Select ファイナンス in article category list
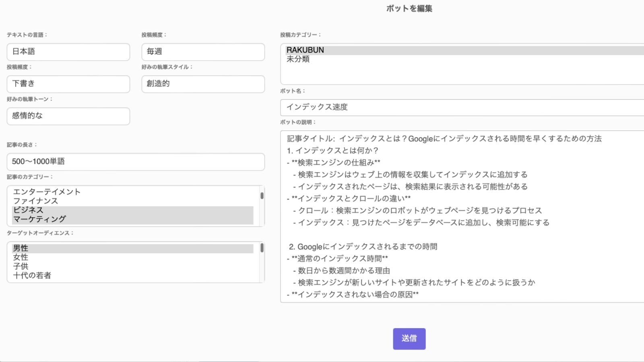The height and width of the screenshot is (362, 644). pyautogui.click(x=35, y=201)
